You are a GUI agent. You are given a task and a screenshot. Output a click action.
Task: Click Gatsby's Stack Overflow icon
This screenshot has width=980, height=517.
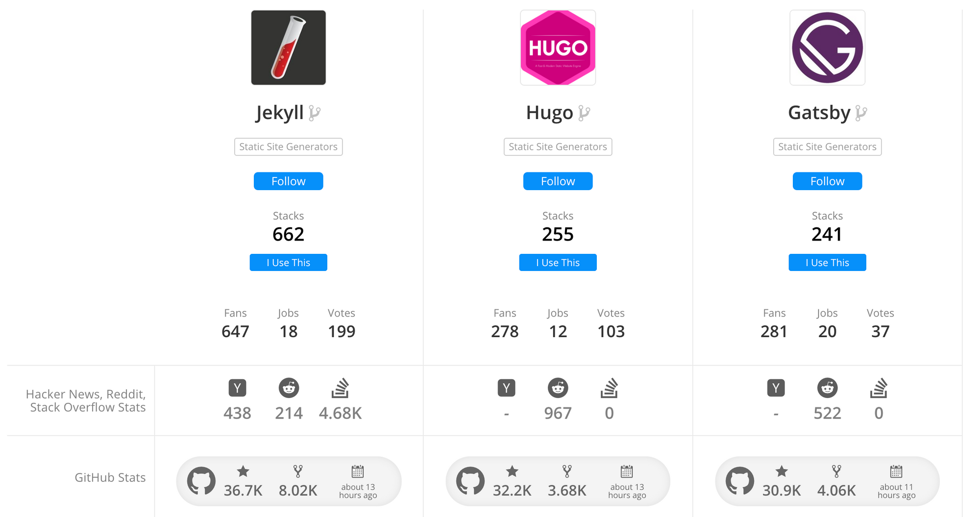(879, 388)
